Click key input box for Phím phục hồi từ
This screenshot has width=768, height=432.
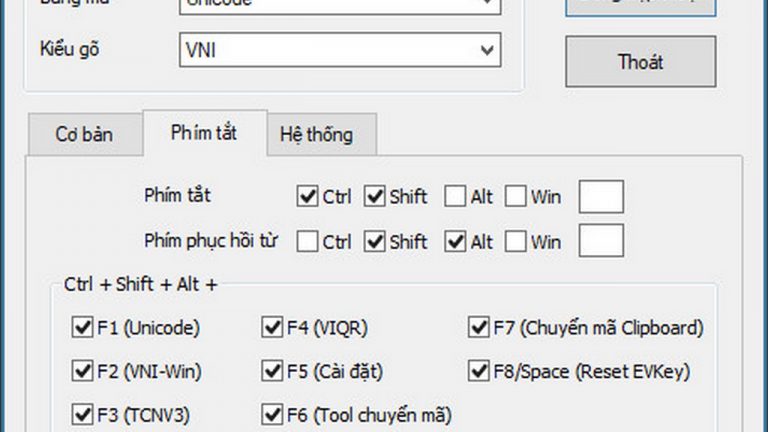click(x=601, y=240)
